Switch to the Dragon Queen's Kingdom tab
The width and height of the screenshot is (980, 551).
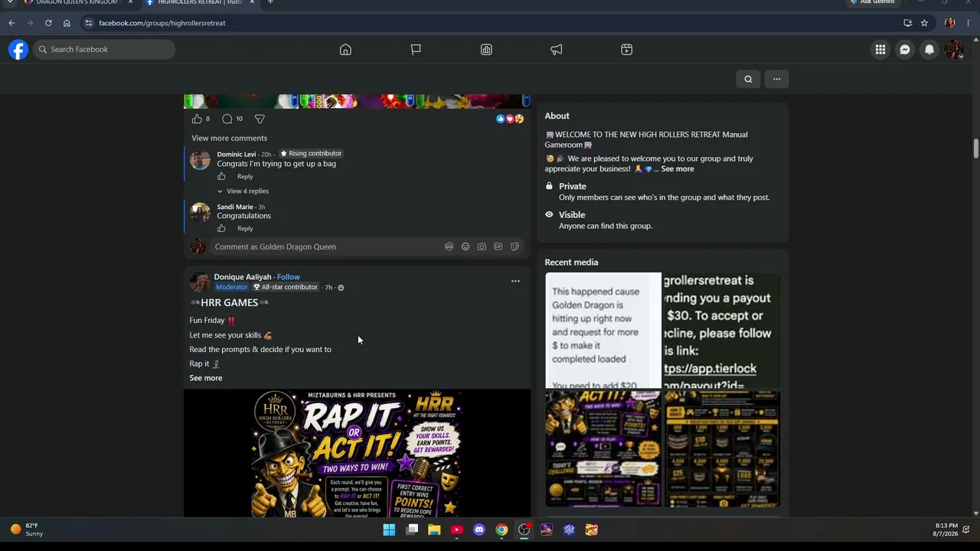(x=77, y=3)
